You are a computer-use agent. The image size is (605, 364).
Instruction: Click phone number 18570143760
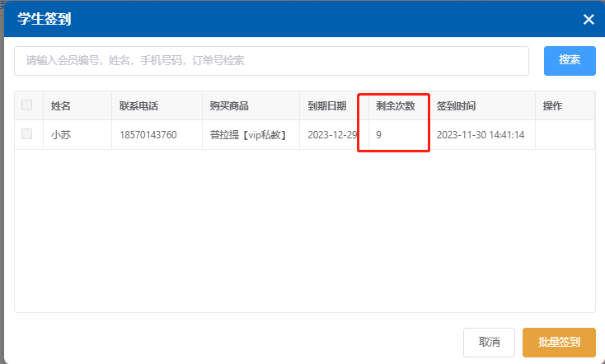click(148, 135)
